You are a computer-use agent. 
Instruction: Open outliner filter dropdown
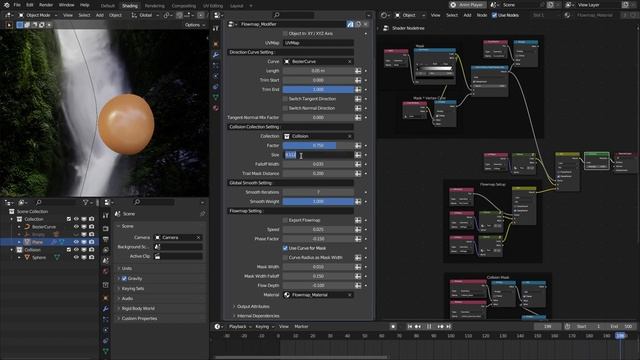click(88, 202)
